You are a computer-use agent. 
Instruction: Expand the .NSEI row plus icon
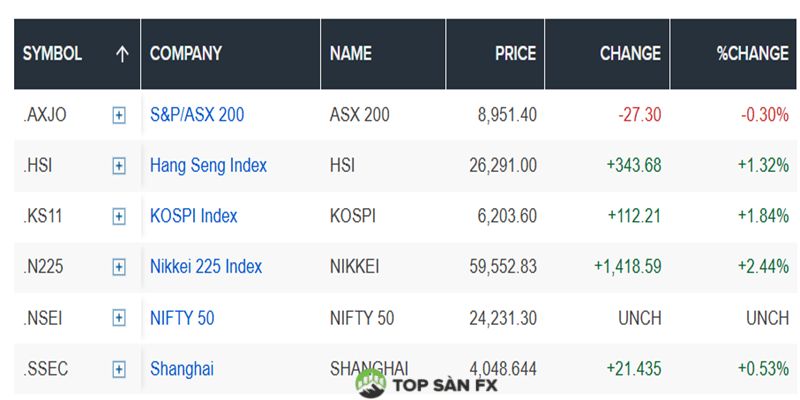119,318
